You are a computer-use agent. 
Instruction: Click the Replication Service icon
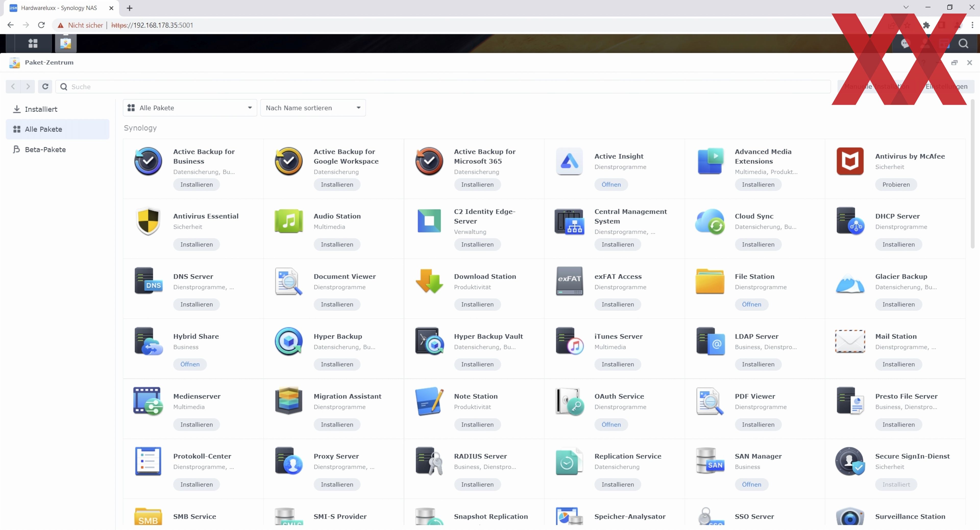pyautogui.click(x=569, y=461)
